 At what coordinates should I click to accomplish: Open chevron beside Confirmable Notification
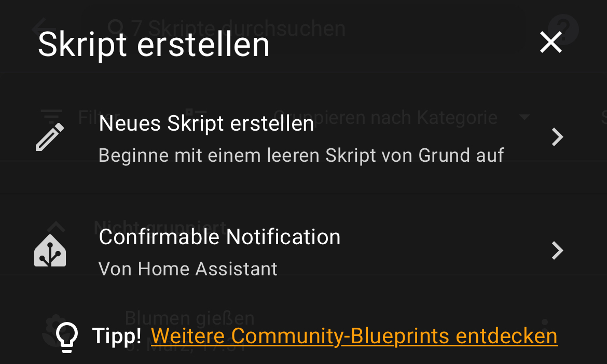click(557, 250)
